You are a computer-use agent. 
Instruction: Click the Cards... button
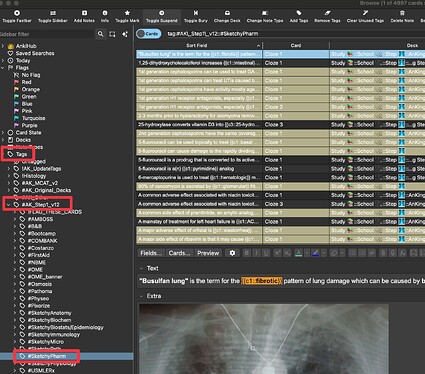click(179, 253)
